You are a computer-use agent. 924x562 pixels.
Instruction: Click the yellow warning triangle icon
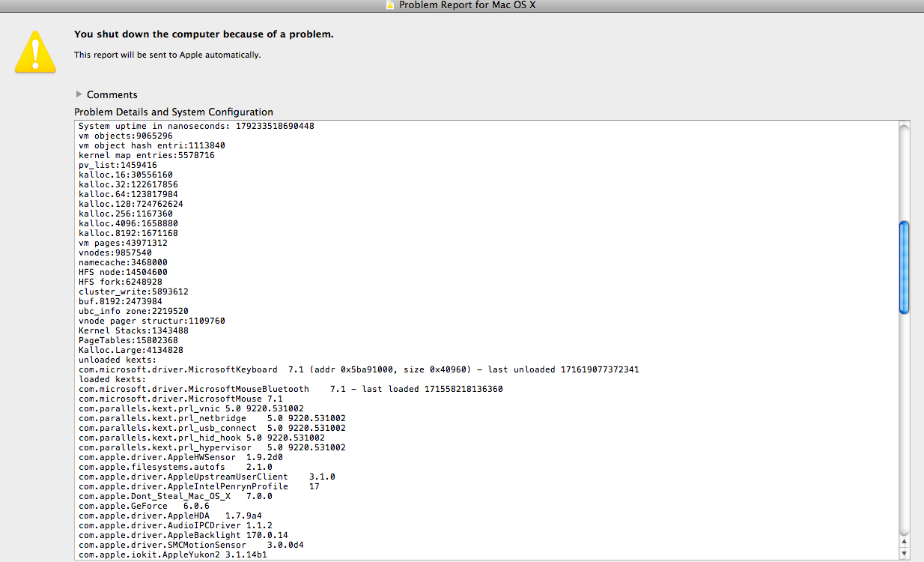coord(35,51)
